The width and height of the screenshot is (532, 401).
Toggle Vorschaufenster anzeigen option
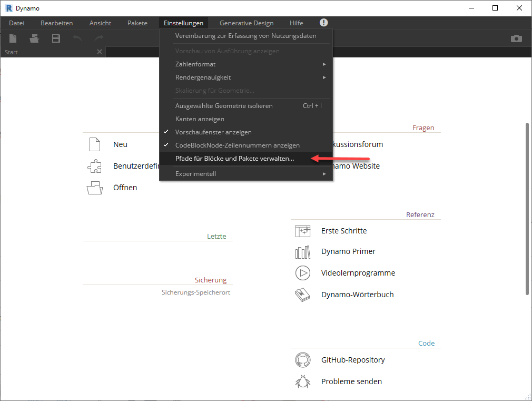tap(213, 132)
